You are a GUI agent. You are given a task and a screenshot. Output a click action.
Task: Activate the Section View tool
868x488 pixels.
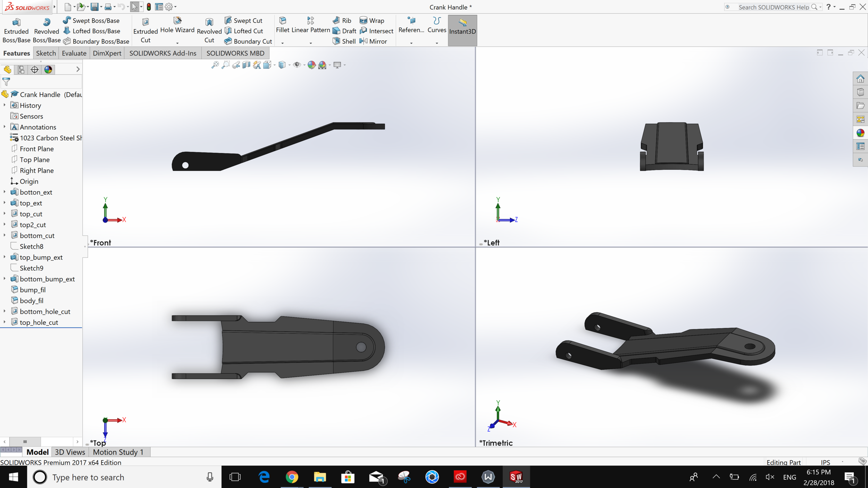(247, 65)
